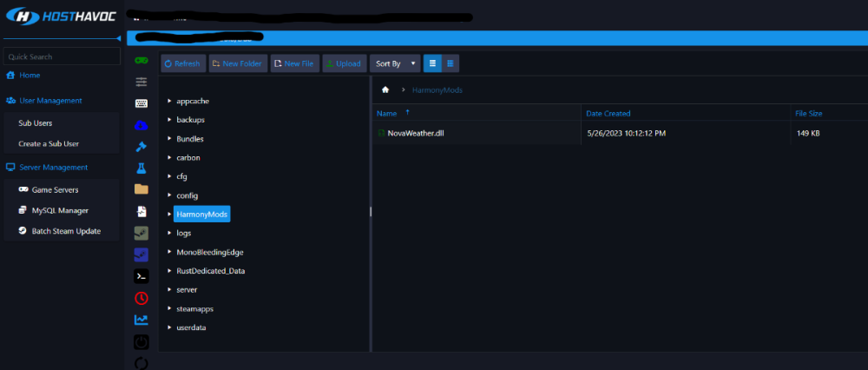Switch to the compact details view

point(450,63)
